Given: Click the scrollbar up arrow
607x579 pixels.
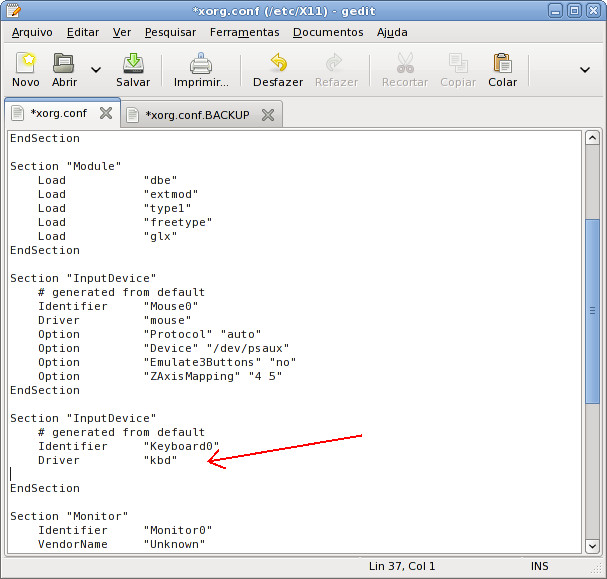Looking at the screenshot, I should point(592,138).
